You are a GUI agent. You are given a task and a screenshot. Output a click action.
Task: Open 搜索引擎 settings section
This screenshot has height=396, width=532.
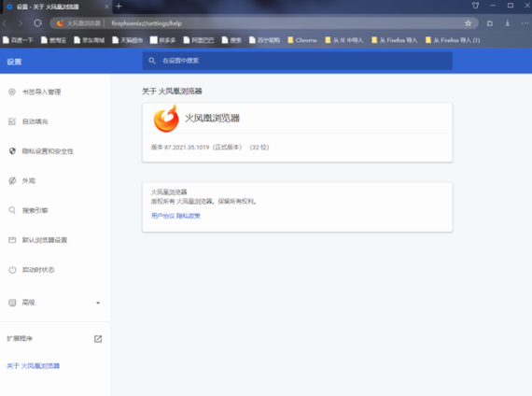[x=35, y=210]
